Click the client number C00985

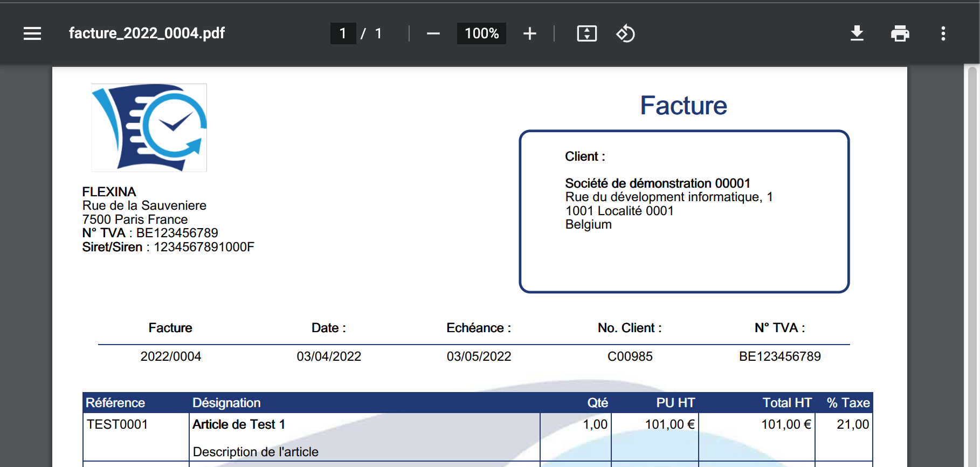pos(630,356)
